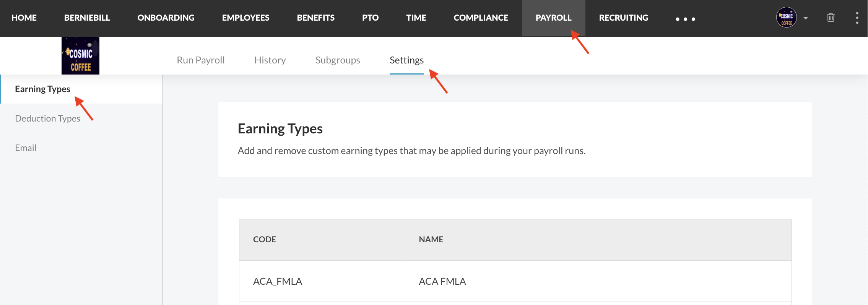Screen dimensions: 868x305
Task: Click the Cosmic Coffee profile avatar
Action: tap(786, 18)
